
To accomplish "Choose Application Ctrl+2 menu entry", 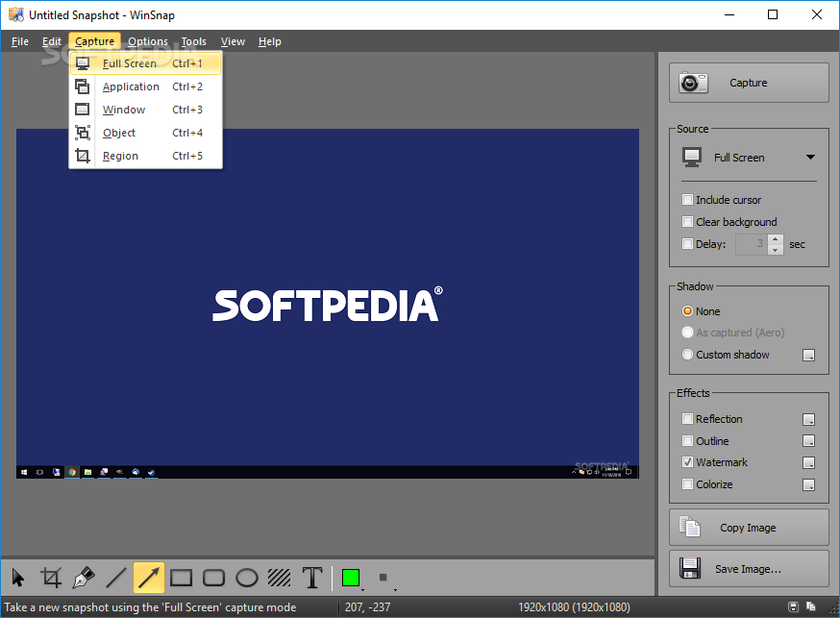I will coord(145,87).
